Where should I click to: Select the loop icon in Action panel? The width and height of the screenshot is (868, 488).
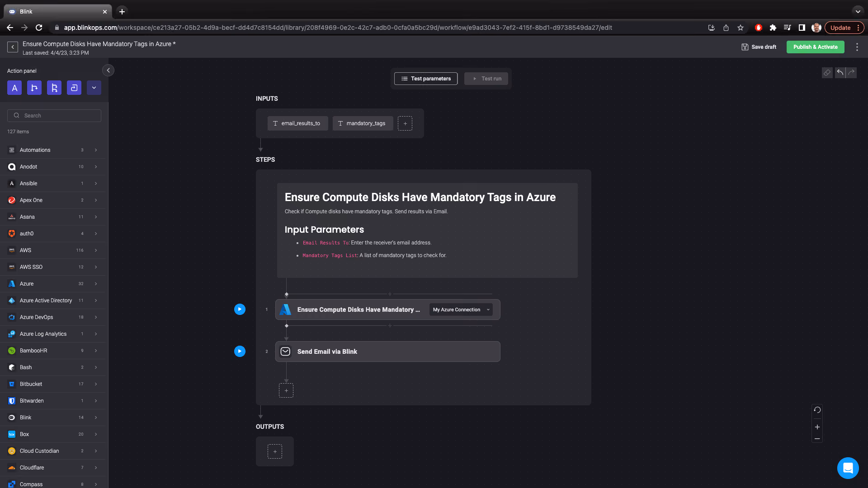pos(74,88)
